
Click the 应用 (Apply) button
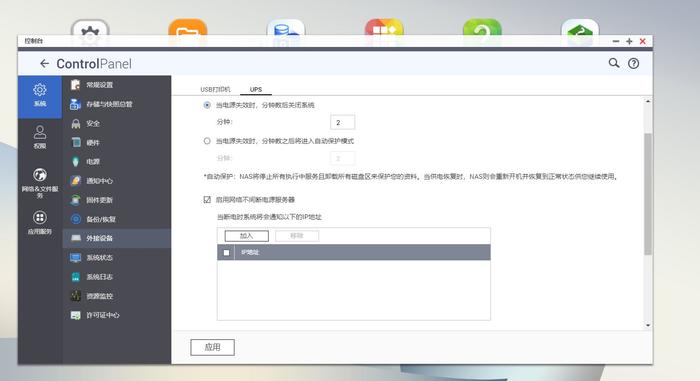[212, 348]
